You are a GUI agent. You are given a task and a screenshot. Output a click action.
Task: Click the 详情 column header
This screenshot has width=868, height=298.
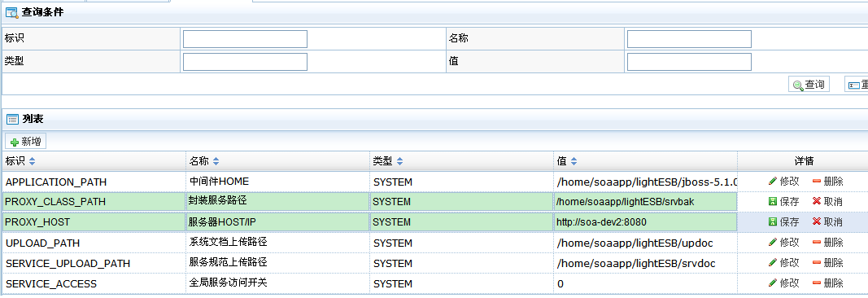coord(804,161)
